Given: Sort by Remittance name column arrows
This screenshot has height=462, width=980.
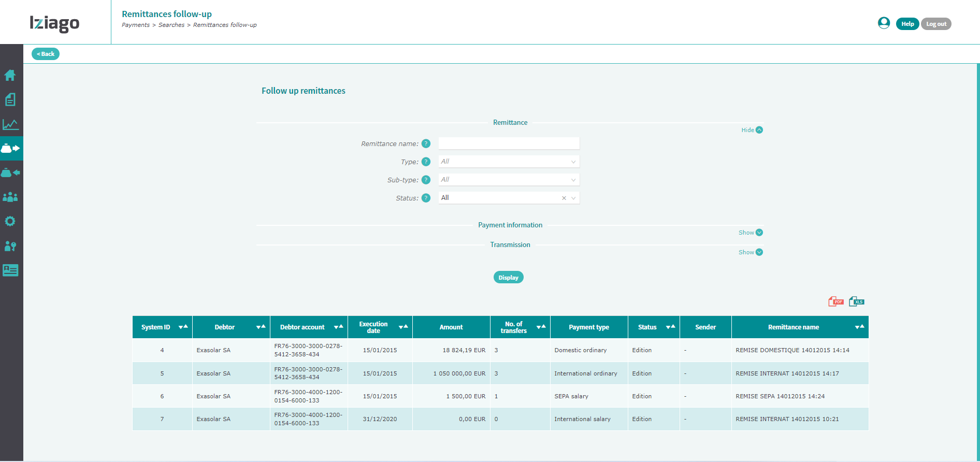Looking at the screenshot, I should pyautogui.click(x=860, y=327).
